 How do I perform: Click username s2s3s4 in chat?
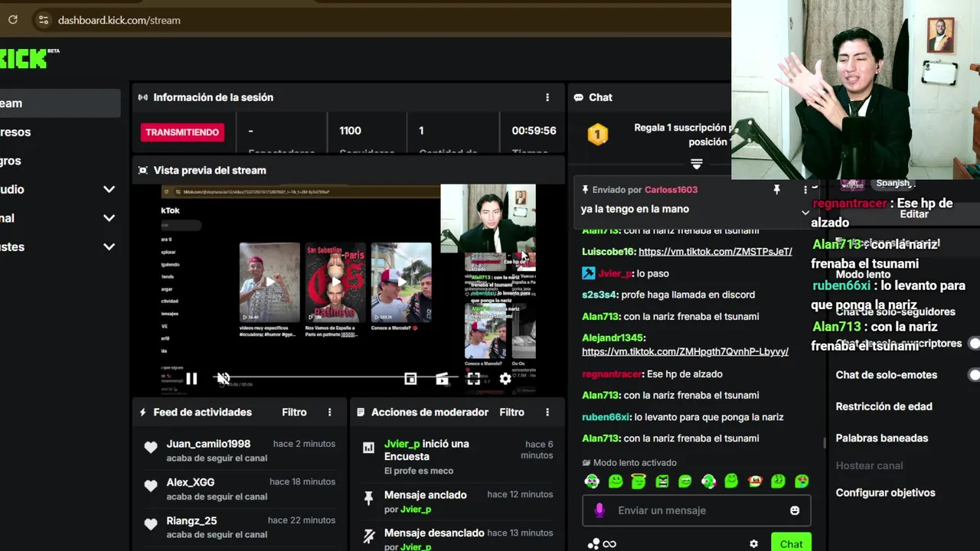(600, 295)
